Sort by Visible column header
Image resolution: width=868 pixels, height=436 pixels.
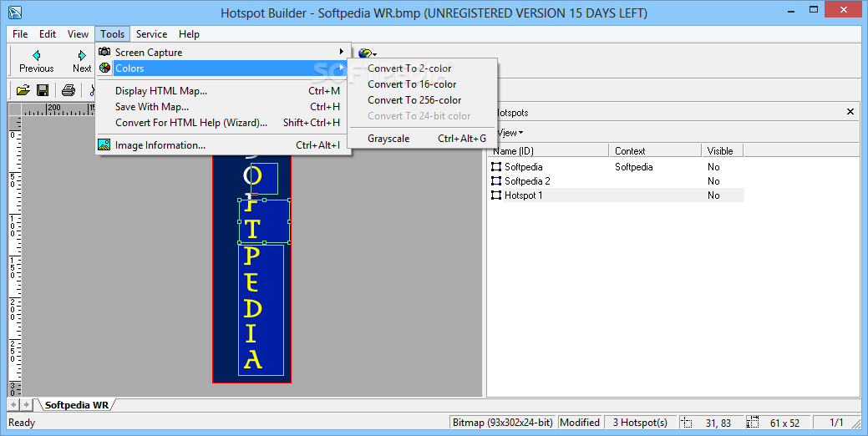722,150
